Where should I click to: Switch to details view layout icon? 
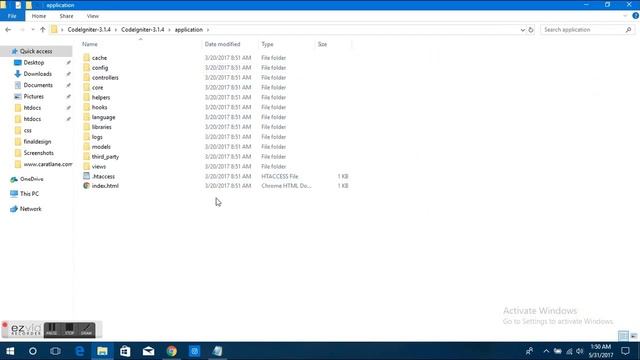623,336
